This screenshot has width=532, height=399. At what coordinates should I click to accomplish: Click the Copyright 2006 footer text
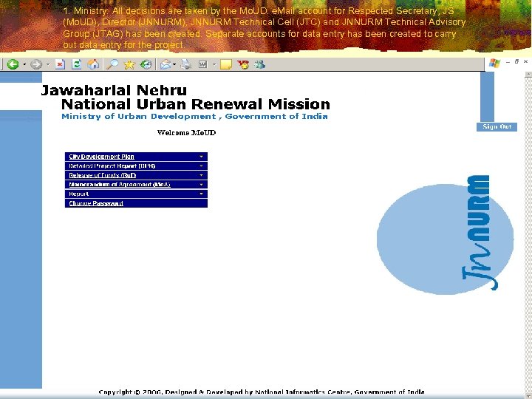[262, 392]
